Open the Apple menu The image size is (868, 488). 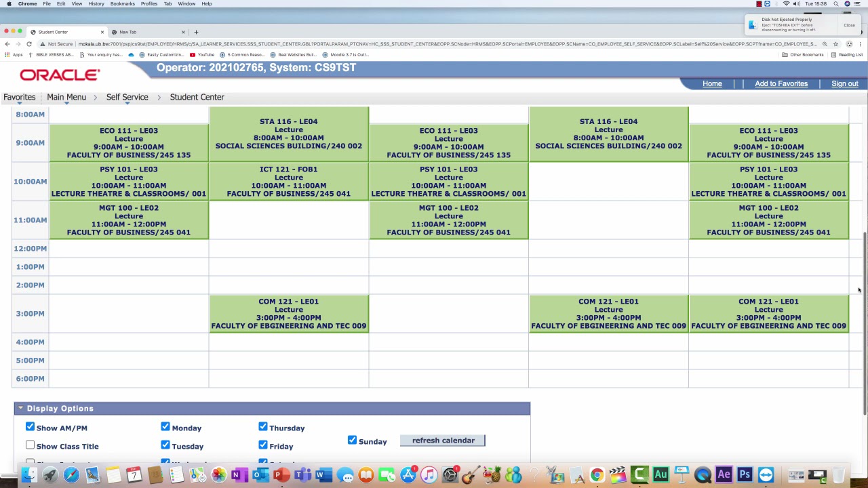[9, 4]
